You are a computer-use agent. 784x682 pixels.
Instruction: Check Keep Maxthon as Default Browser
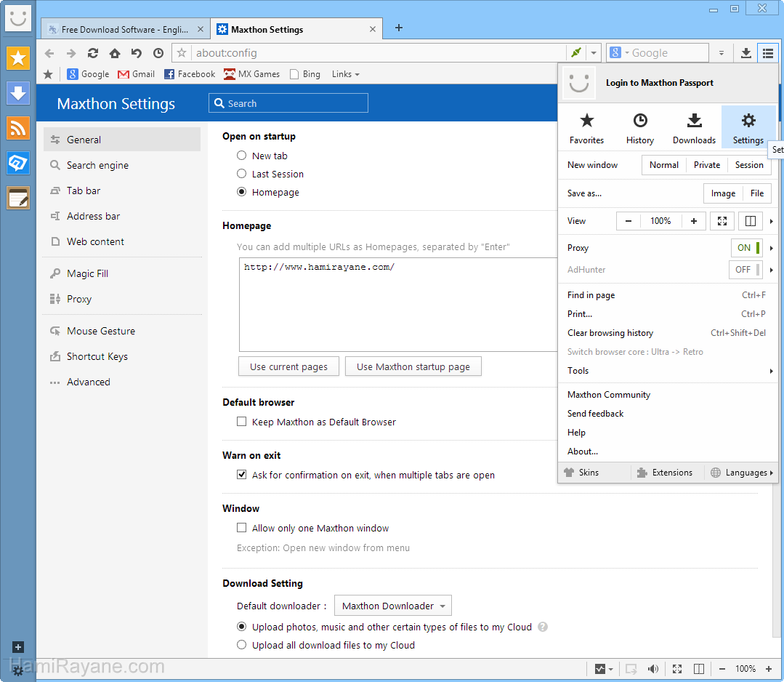241,422
